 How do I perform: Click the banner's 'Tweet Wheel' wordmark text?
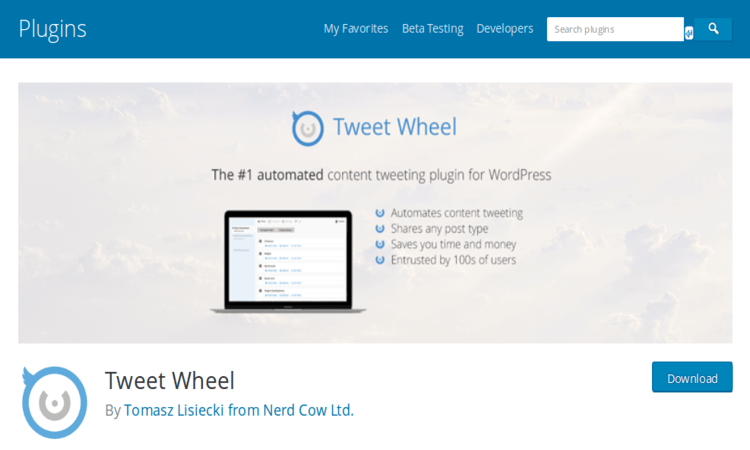(x=395, y=127)
